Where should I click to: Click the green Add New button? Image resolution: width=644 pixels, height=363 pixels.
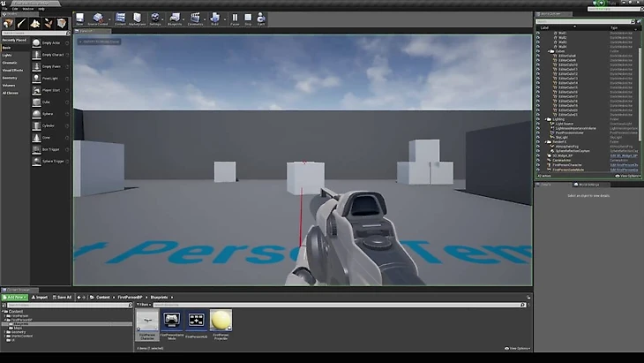tap(15, 297)
